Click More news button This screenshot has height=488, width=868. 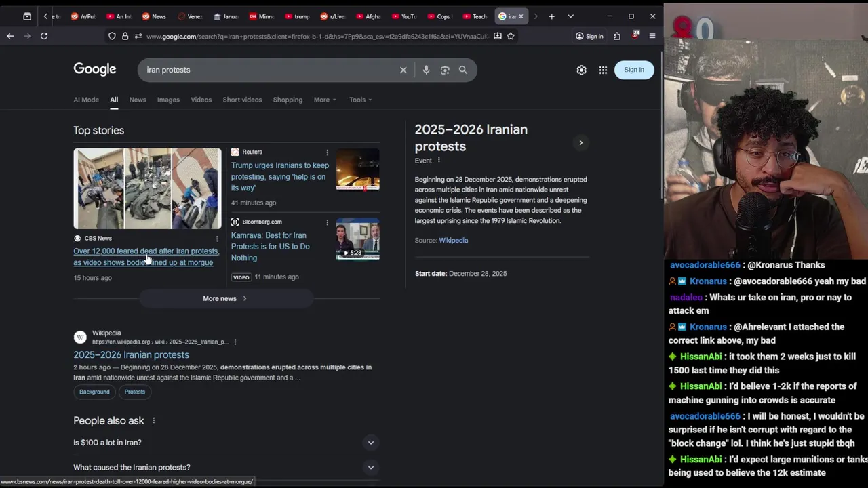tap(225, 298)
